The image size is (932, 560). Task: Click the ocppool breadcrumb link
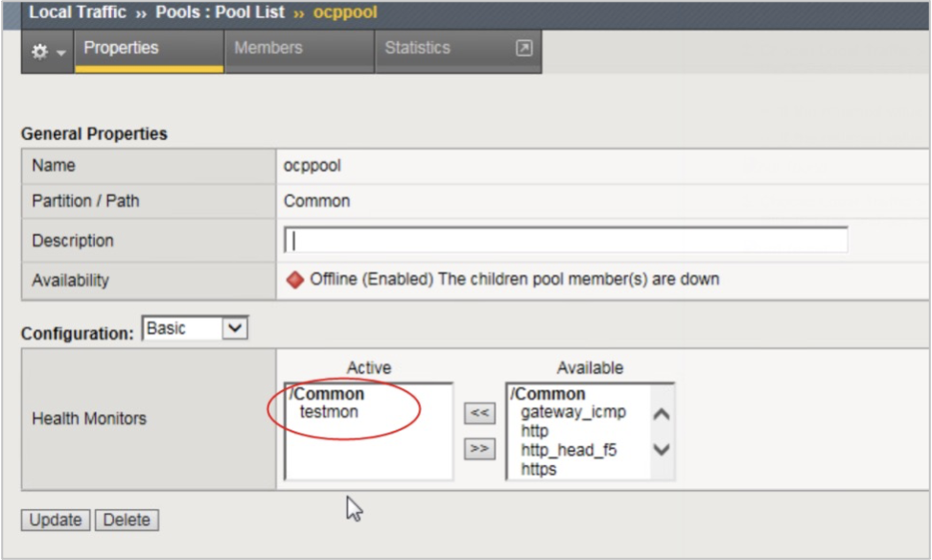(x=344, y=12)
